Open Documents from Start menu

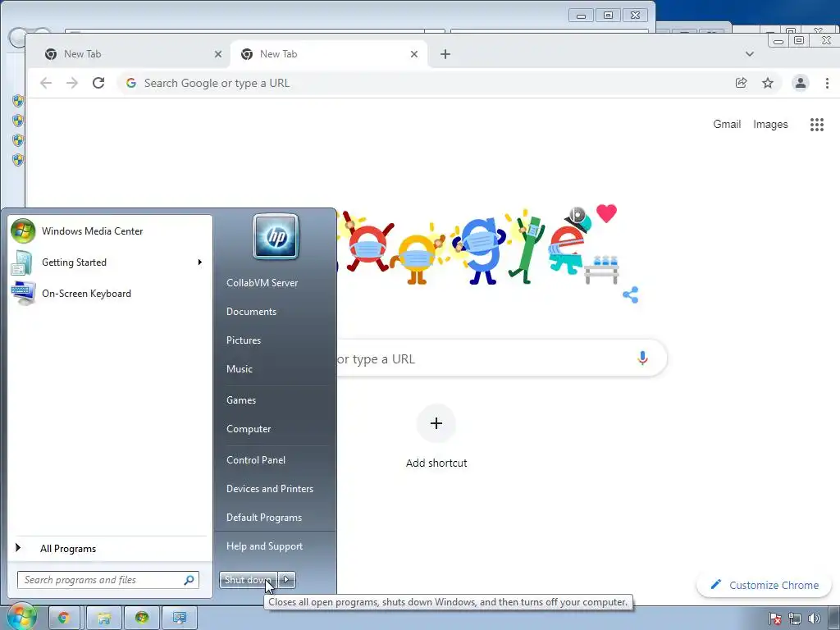coord(251,312)
